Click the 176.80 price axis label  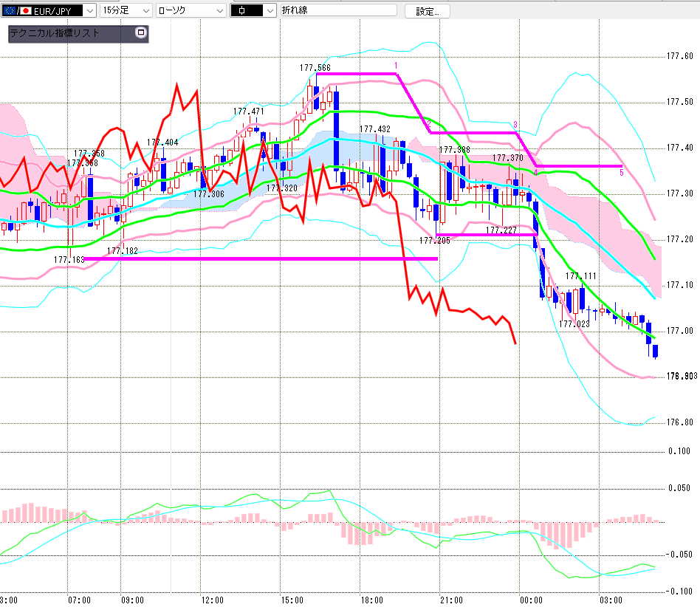(x=680, y=422)
